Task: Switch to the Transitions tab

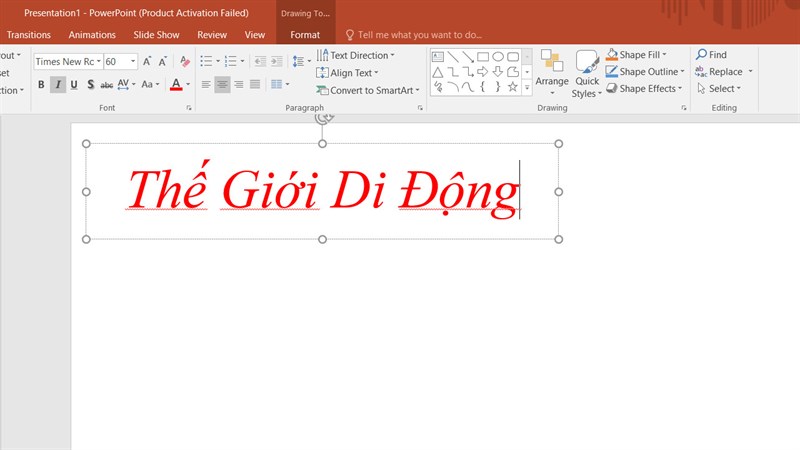Action: click(29, 35)
